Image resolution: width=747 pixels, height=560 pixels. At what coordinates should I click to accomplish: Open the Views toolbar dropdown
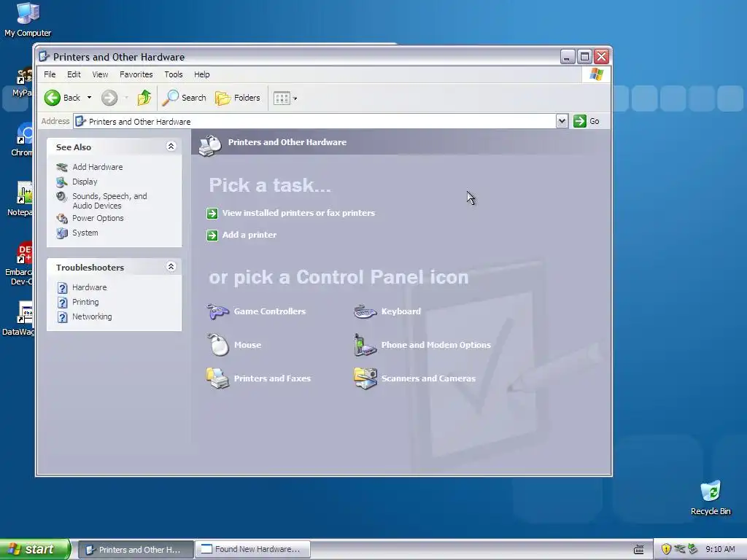coord(285,98)
